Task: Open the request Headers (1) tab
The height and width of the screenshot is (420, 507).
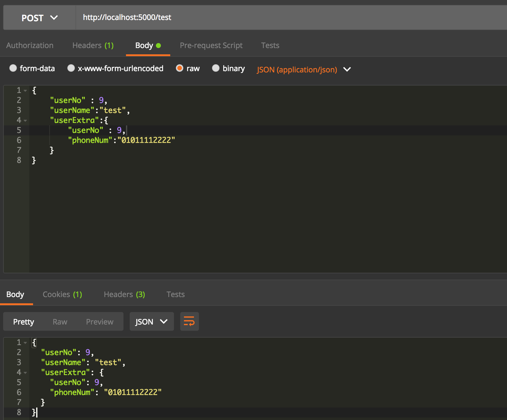Action: tap(93, 45)
